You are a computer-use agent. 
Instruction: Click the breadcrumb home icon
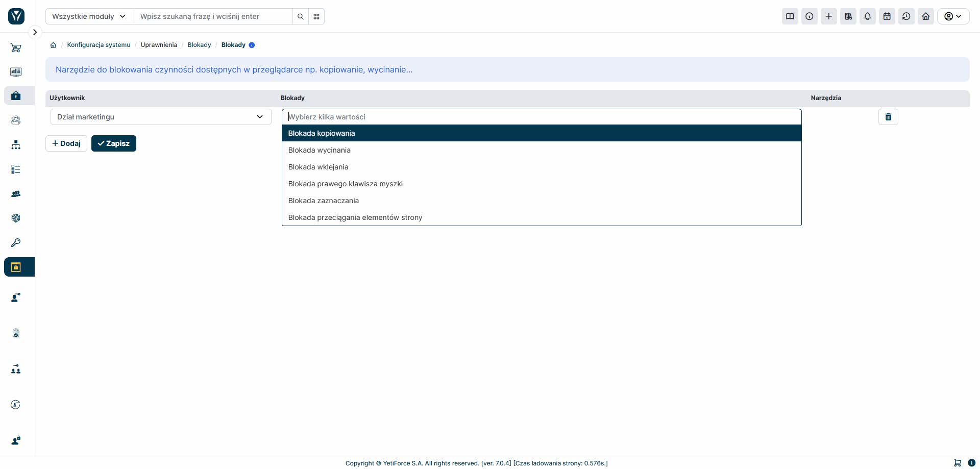(x=53, y=45)
